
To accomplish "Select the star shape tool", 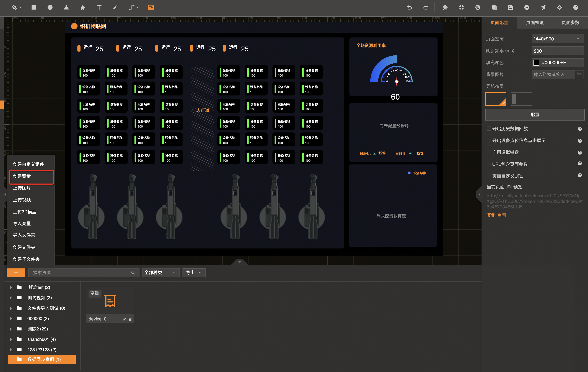I will (83, 8).
